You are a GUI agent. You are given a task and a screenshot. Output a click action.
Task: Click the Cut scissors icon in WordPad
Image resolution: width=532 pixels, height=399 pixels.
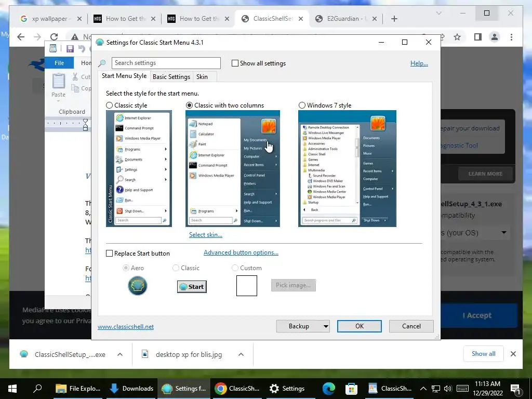(75, 77)
